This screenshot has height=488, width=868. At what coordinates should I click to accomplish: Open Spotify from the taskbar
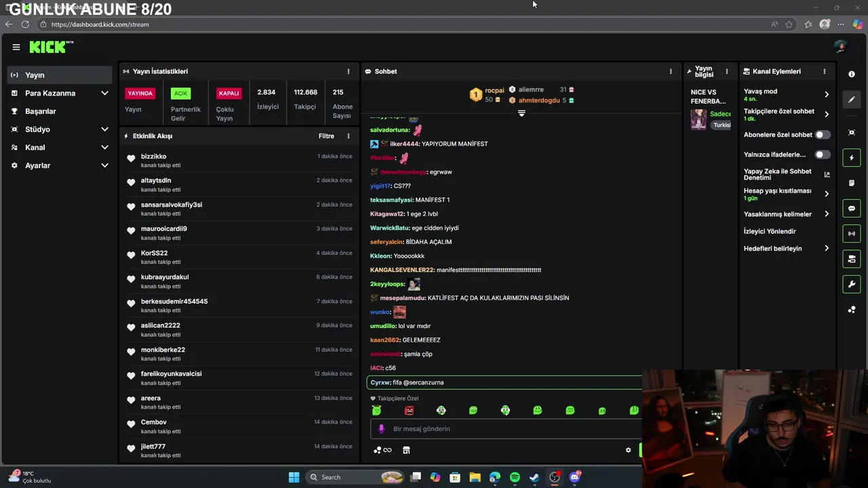[515, 477]
